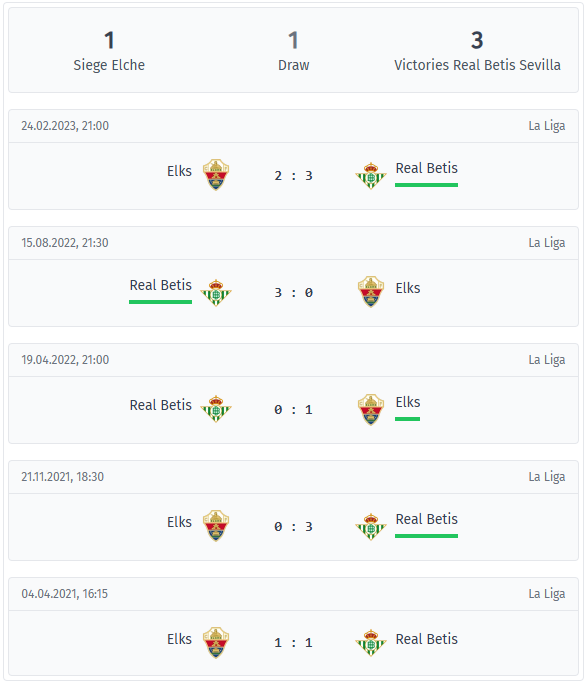
Task: Open the 1 : 1 draw result
Action: 294,643
